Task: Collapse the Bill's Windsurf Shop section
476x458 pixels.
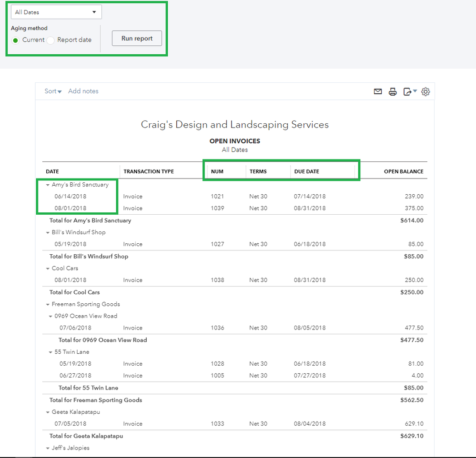Action: [48, 232]
